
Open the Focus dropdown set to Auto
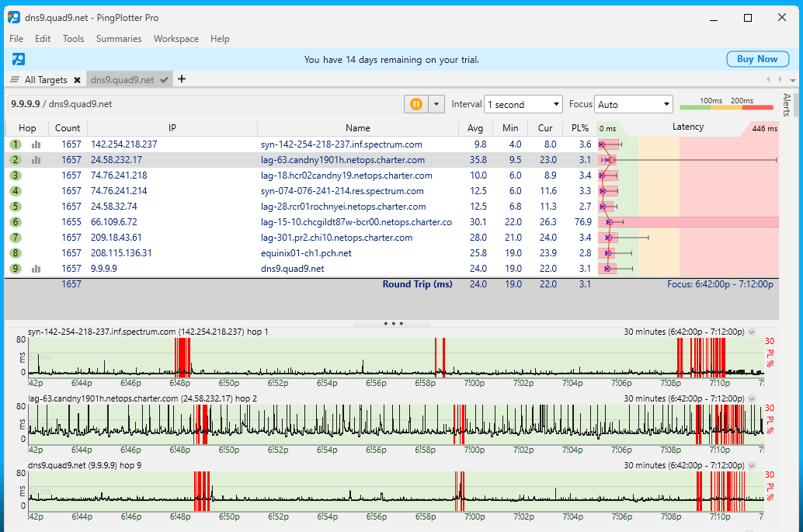click(x=634, y=104)
